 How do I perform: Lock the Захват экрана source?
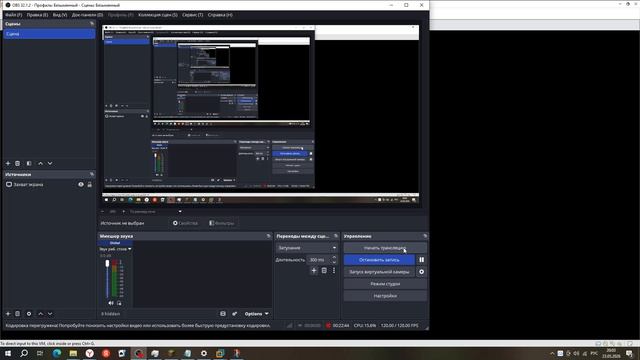(89, 184)
